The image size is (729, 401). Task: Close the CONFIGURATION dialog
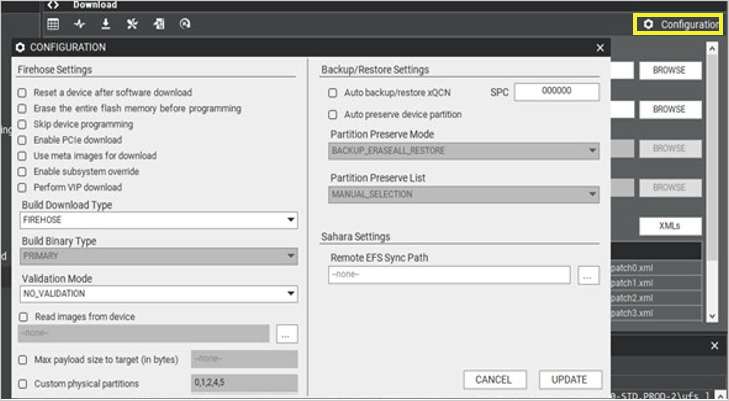(x=600, y=48)
